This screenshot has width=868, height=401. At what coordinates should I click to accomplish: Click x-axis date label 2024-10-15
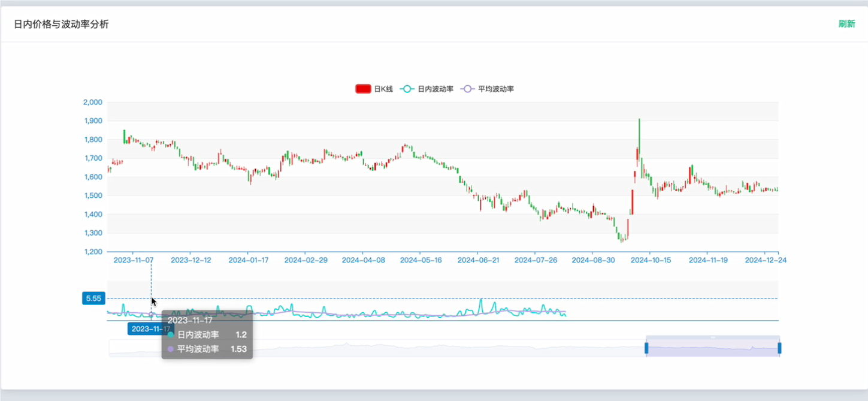click(651, 260)
